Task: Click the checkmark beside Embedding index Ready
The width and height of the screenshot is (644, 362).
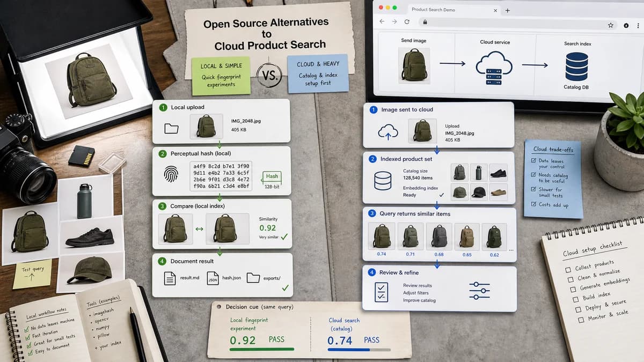Action: [442, 195]
